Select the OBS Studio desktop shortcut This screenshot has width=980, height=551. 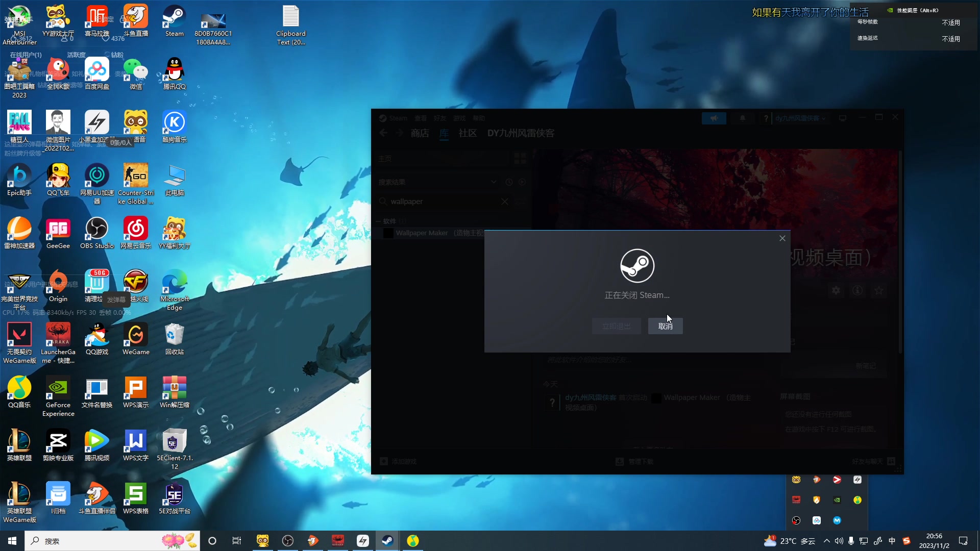coord(97,233)
